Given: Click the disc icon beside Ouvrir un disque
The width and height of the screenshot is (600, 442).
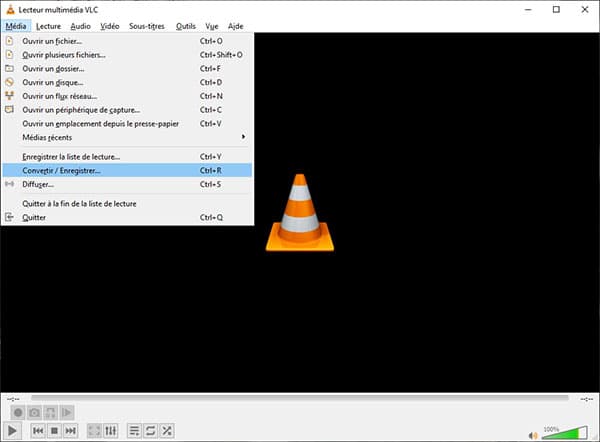Looking at the screenshot, I should coord(10,82).
